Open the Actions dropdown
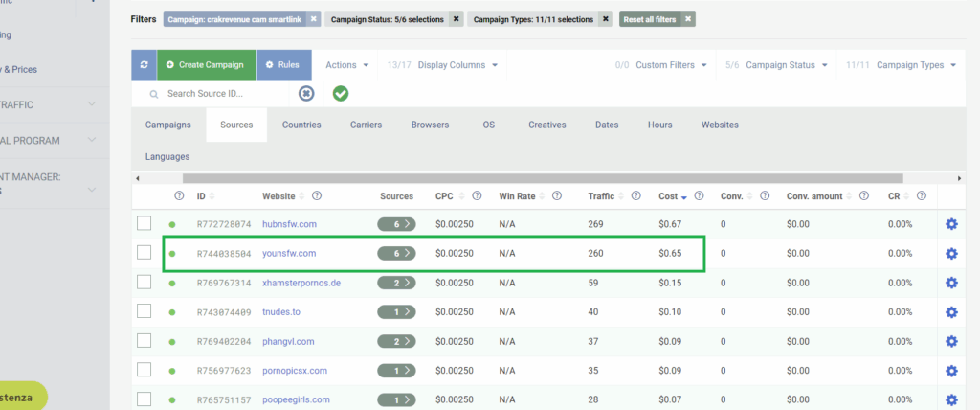 (x=347, y=65)
